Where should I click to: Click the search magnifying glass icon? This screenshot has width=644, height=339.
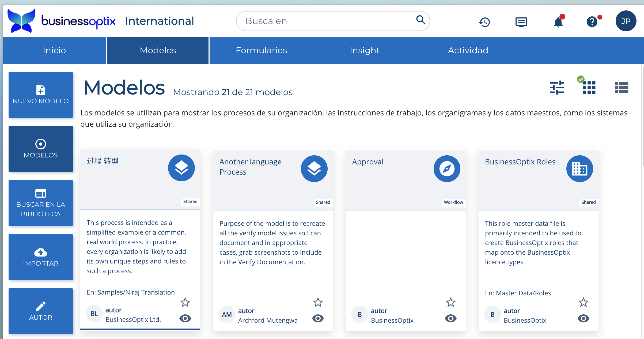click(421, 20)
